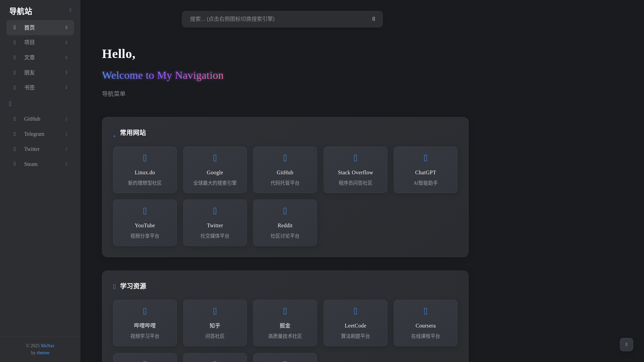
Task: Click the Telegram icon in sidebar
Action: [14, 134]
